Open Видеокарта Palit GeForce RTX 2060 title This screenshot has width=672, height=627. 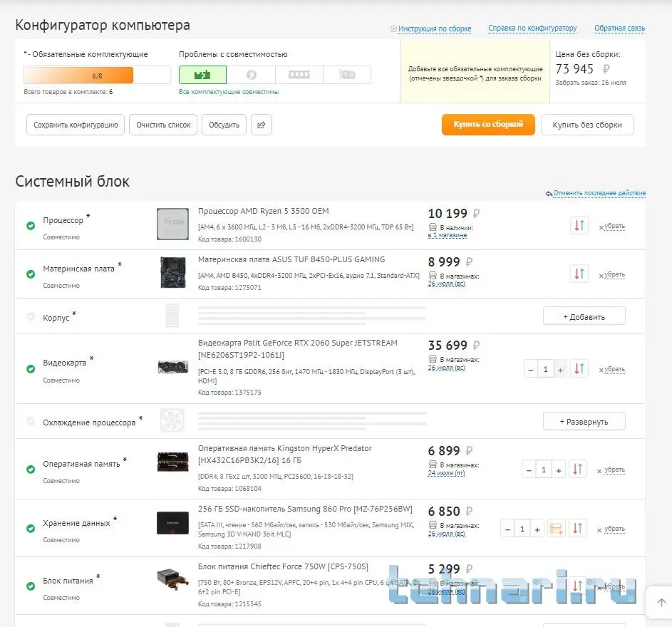click(x=297, y=349)
